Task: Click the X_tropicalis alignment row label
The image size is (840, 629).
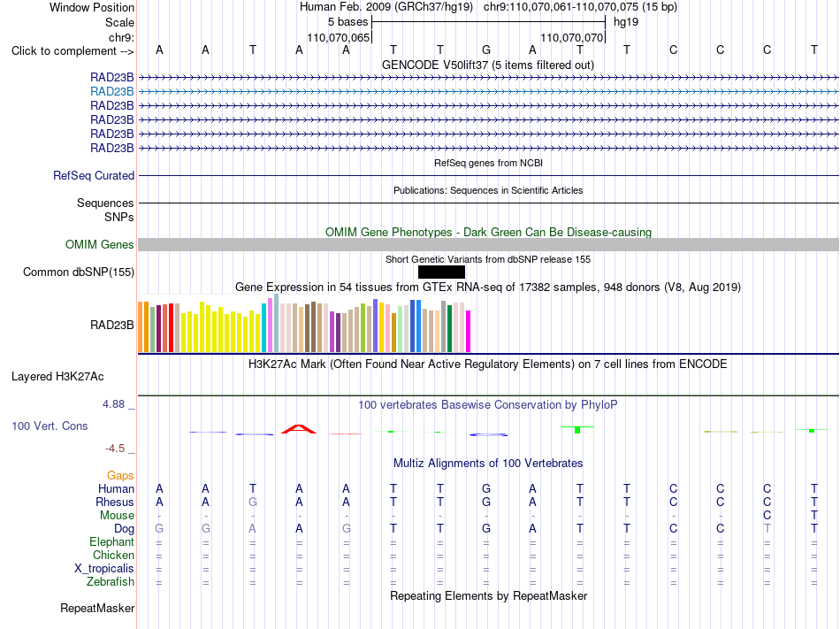Action: point(104,569)
